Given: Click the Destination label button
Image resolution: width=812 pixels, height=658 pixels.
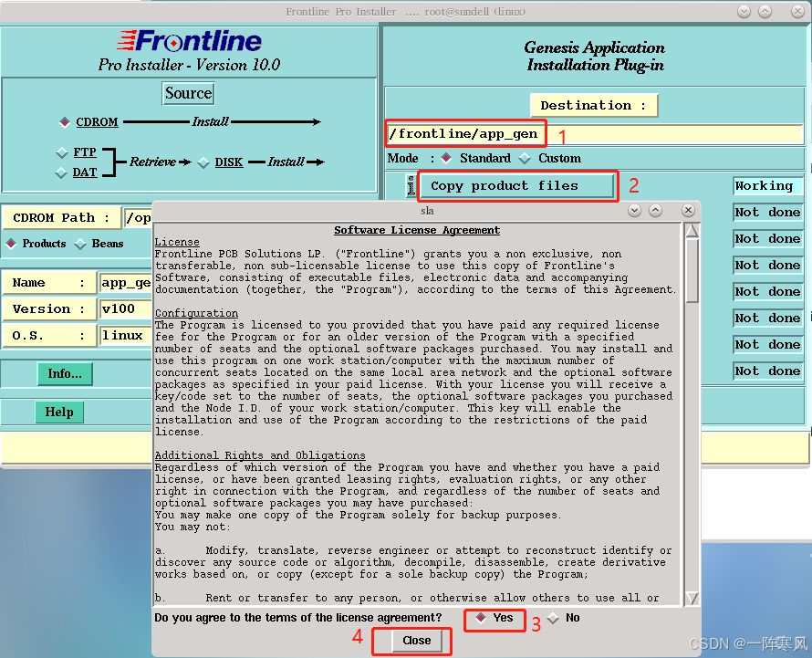Looking at the screenshot, I should click(x=593, y=106).
